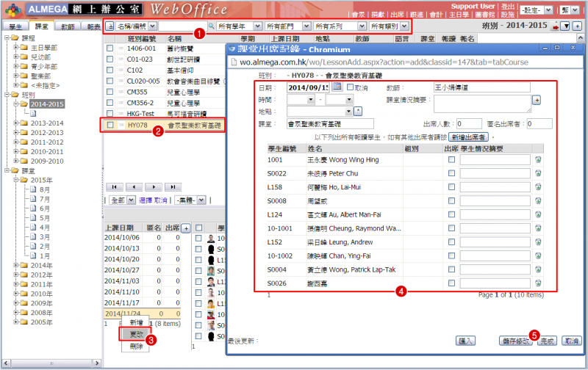Open the calendar picker beside the 日期 field

(x=337, y=87)
